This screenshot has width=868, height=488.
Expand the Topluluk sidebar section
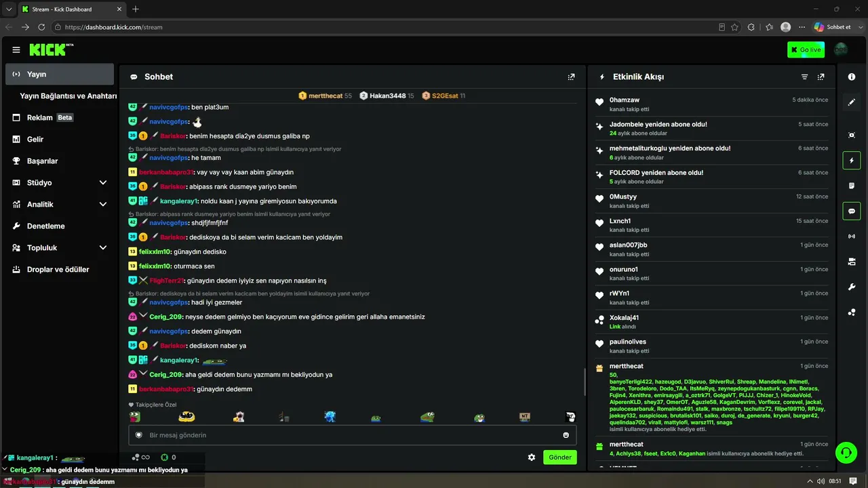(x=103, y=248)
